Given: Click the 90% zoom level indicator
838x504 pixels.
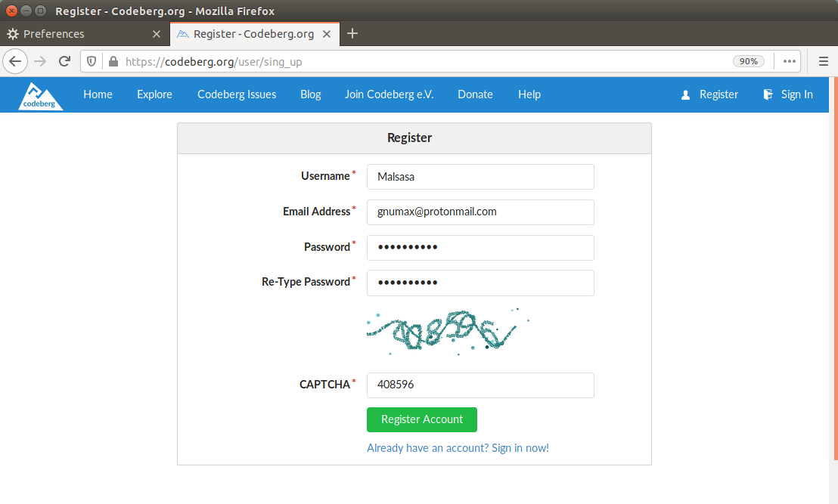Looking at the screenshot, I should click(x=748, y=61).
